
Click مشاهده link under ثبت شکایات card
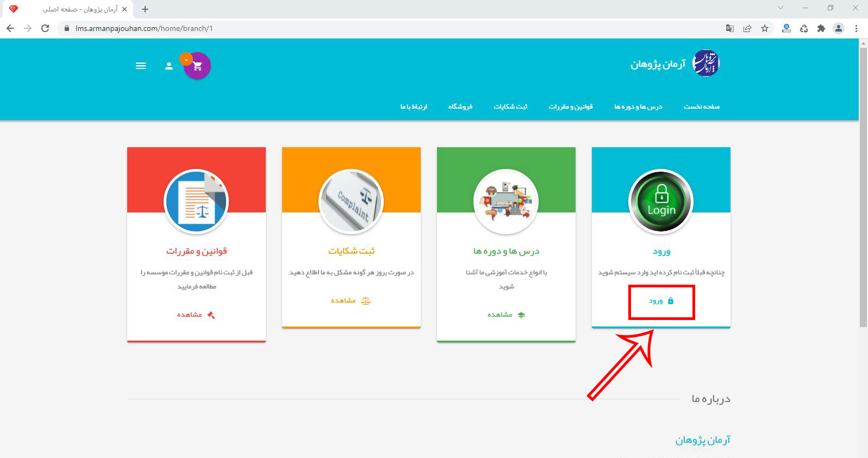tap(351, 300)
